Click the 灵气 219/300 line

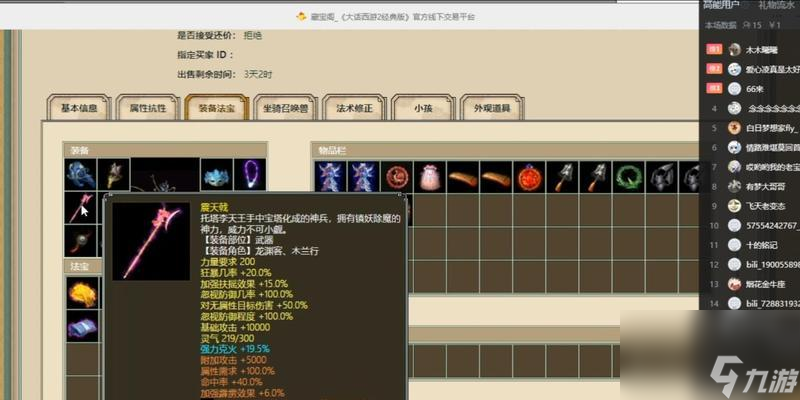pos(228,338)
